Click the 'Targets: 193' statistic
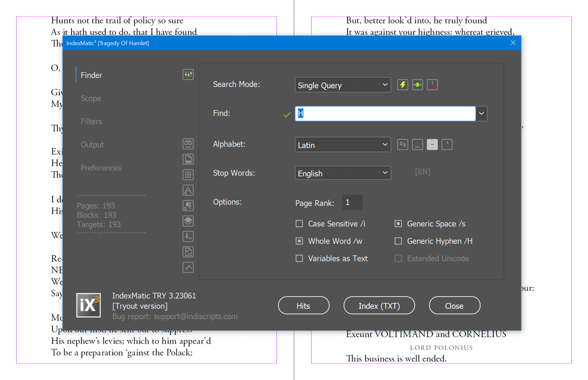Viewport: 588px width, 380px height. click(x=98, y=224)
